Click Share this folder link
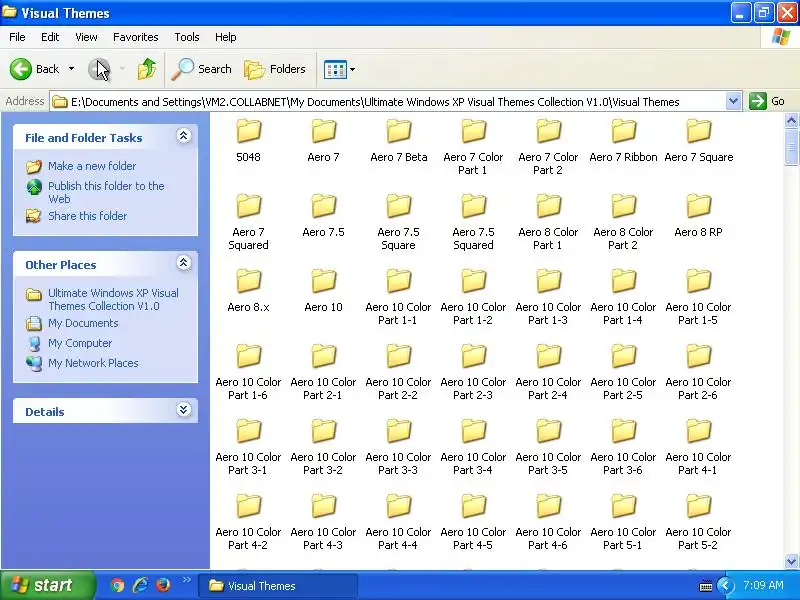Viewport: 800px width, 600px height. (87, 216)
